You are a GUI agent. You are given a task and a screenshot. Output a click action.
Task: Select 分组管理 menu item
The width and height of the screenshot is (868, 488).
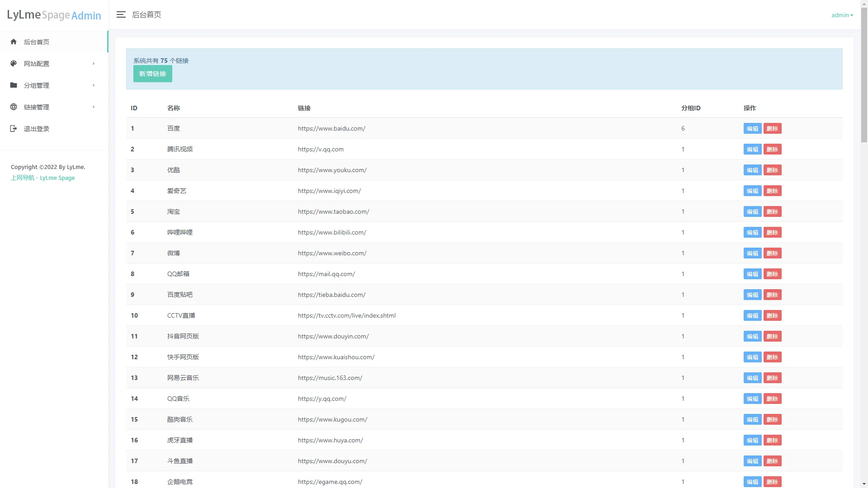tap(54, 85)
